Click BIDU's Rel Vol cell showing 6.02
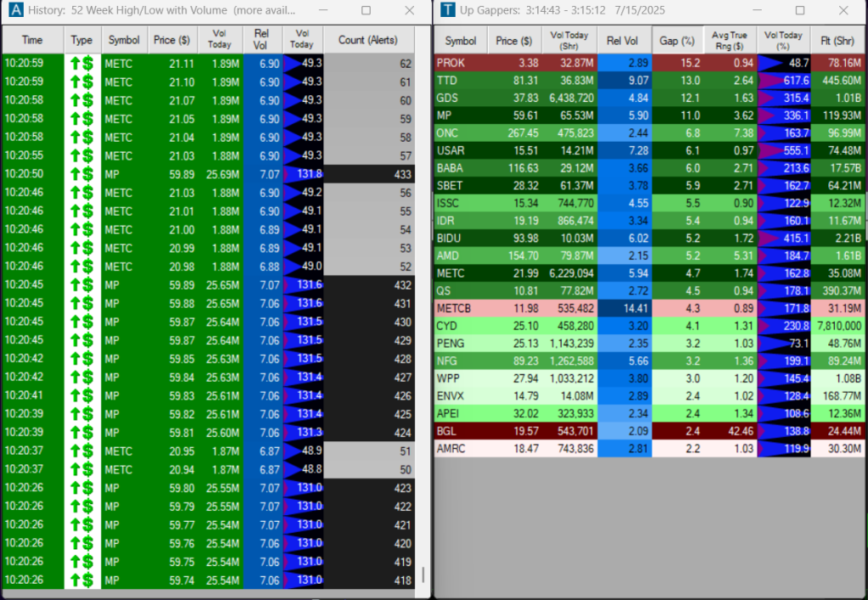Screen dimensions: 868x600 624,238
